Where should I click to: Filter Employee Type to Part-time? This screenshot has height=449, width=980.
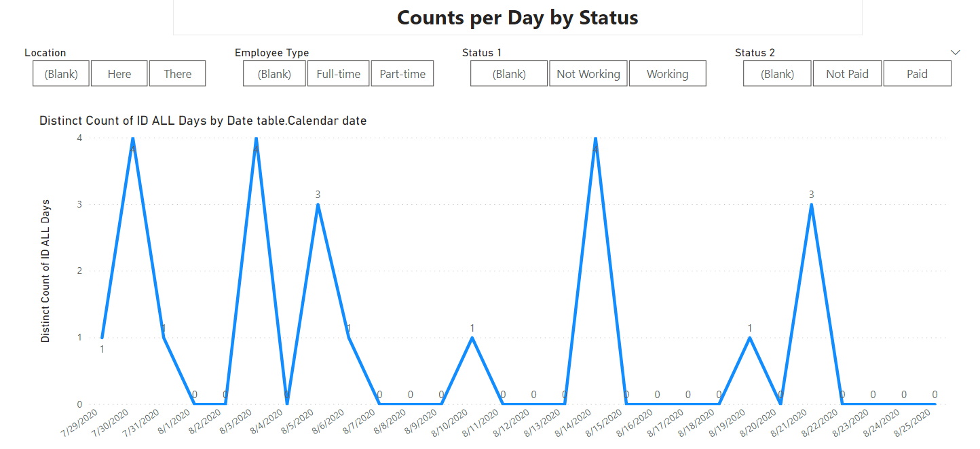tap(402, 74)
